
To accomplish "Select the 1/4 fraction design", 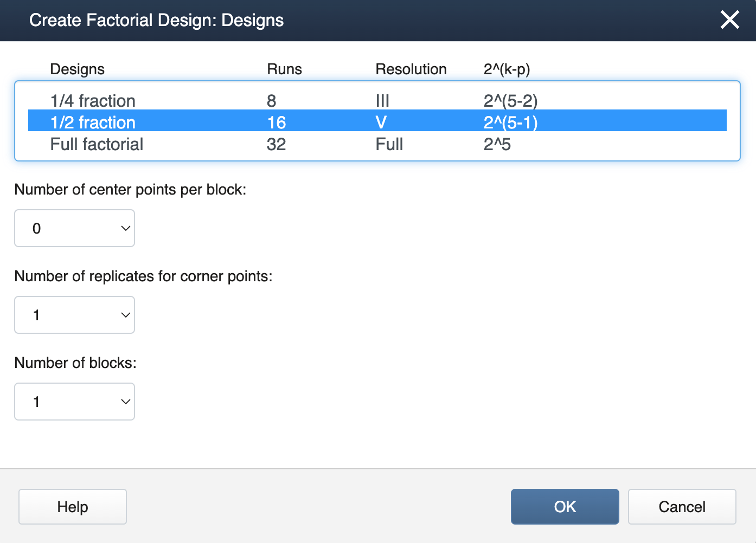I will click(93, 101).
